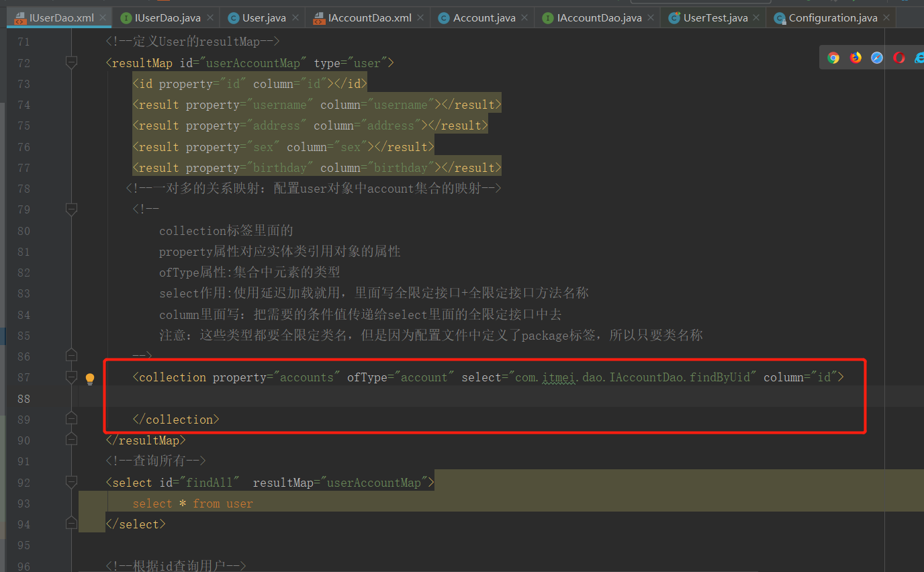Click the select value 'com.itmei.dao.IAccountDao.findByUid'
Image resolution: width=924 pixels, height=572 pixels.
click(x=633, y=377)
